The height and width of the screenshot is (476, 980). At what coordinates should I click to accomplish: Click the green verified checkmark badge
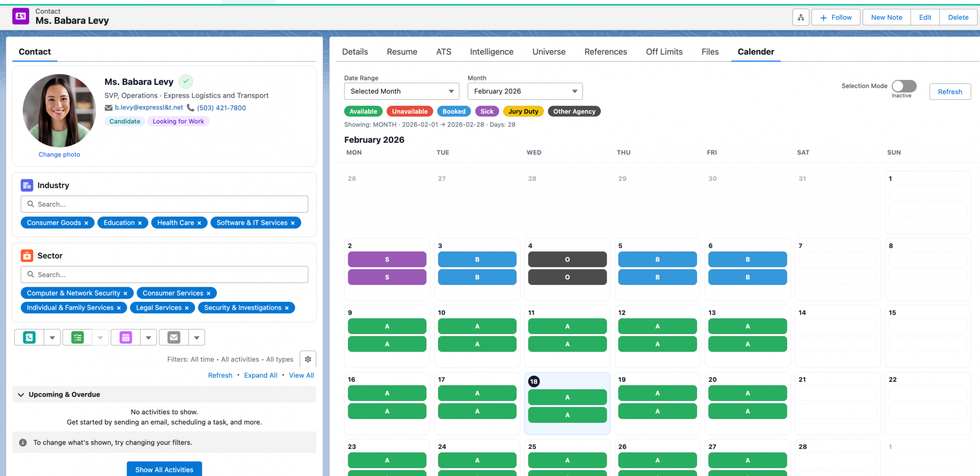(186, 81)
